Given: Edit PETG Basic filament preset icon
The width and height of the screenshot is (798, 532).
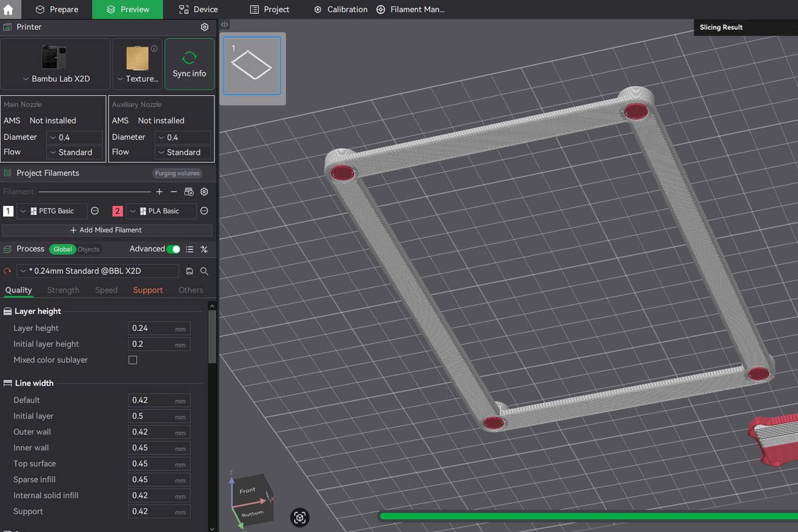Looking at the screenshot, I should point(95,211).
